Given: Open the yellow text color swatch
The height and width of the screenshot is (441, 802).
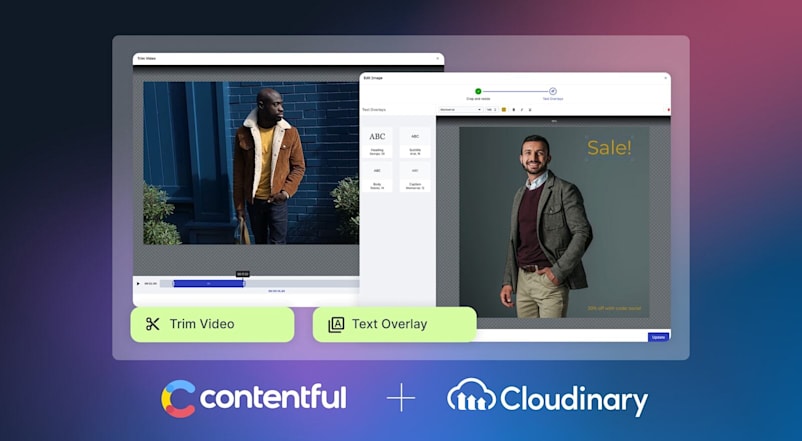Looking at the screenshot, I should (x=504, y=109).
